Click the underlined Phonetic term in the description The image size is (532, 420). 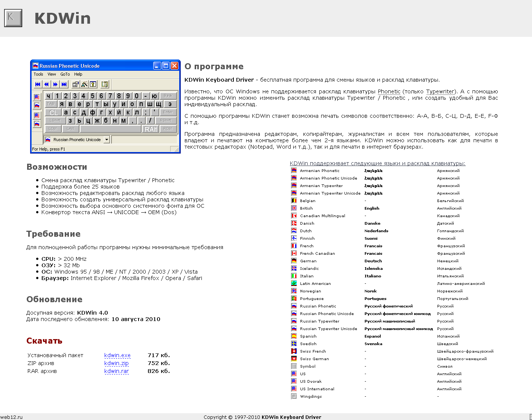pos(389,91)
